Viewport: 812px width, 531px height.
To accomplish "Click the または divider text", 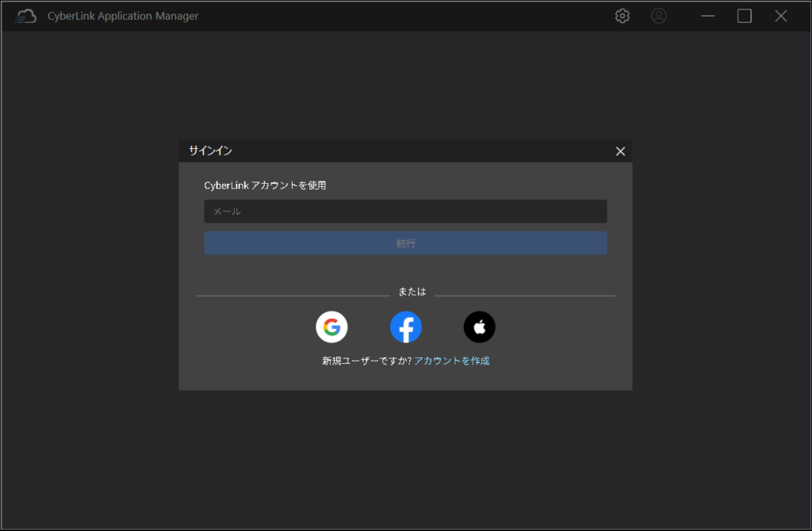I will (x=412, y=292).
